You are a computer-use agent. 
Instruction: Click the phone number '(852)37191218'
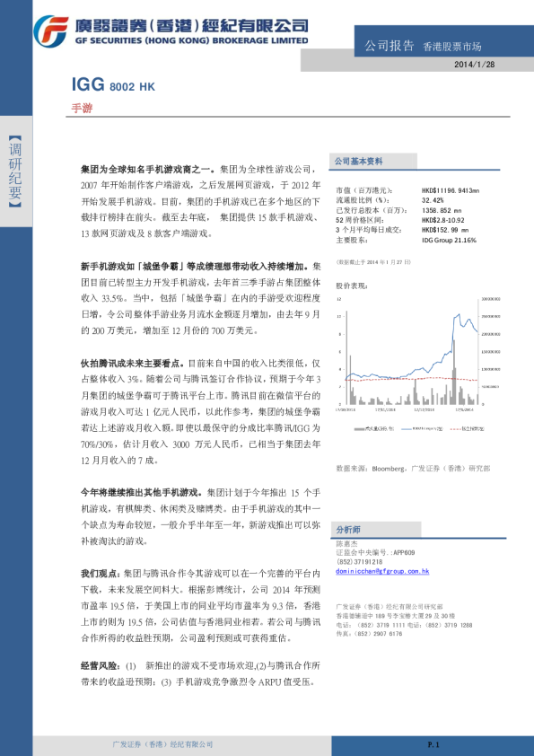[x=359, y=562]
